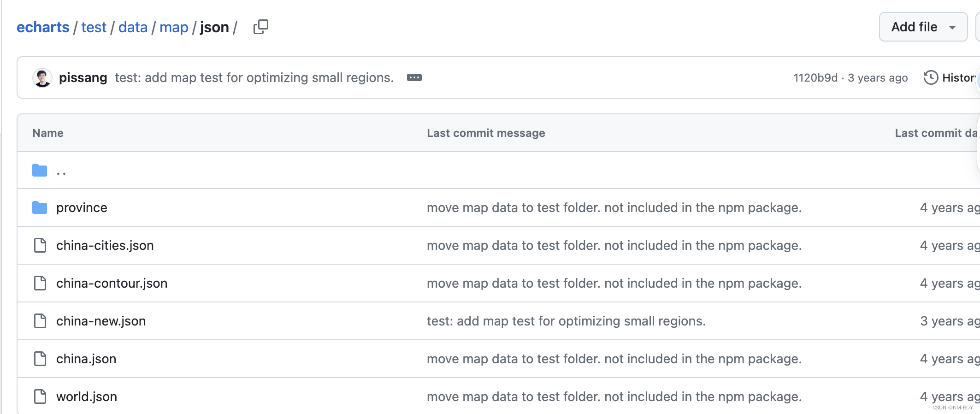The height and width of the screenshot is (414, 980).
Task: Open the province folder
Action: point(82,208)
